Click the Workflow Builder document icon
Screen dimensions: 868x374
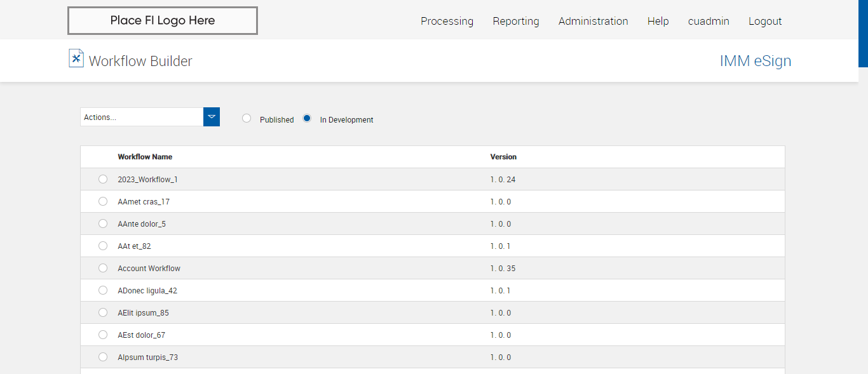(x=76, y=58)
